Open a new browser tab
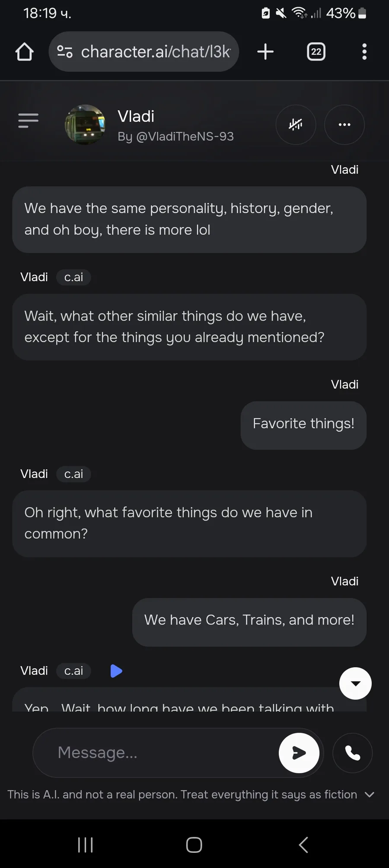The width and height of the screenshot is (389, 868). 265,52
